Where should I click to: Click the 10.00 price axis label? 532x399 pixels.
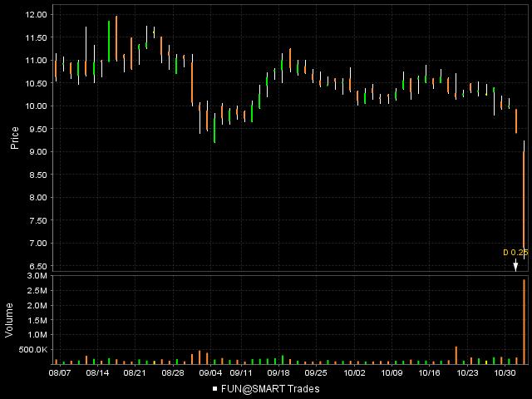(36, 106)
